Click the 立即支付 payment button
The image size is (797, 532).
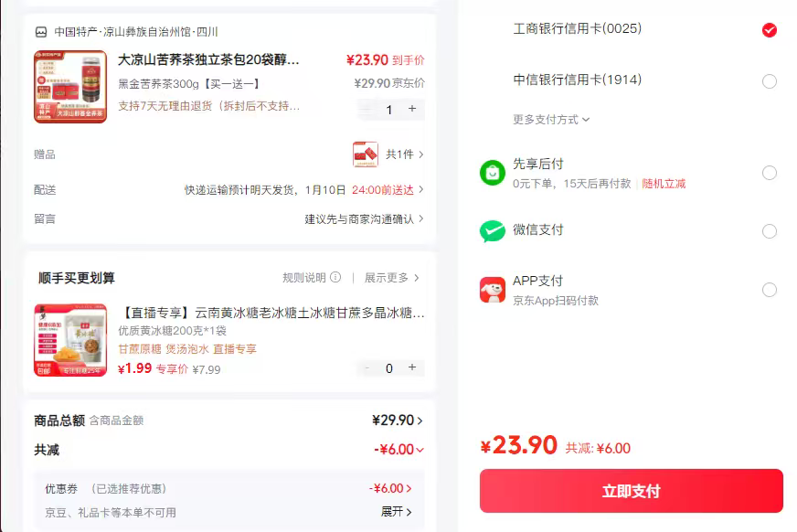[x=631, y=491]
